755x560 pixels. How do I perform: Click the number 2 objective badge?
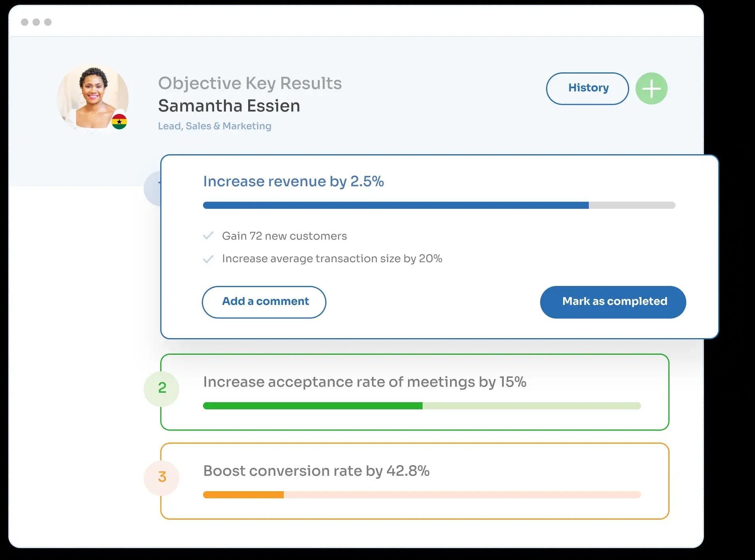162,388
